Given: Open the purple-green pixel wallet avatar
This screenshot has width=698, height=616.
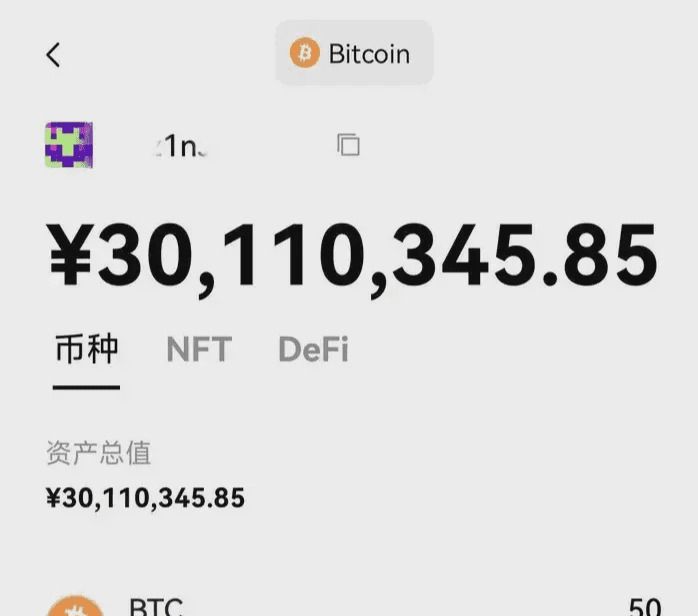Looking at the screenshot, I should click(x=69, y=145).
